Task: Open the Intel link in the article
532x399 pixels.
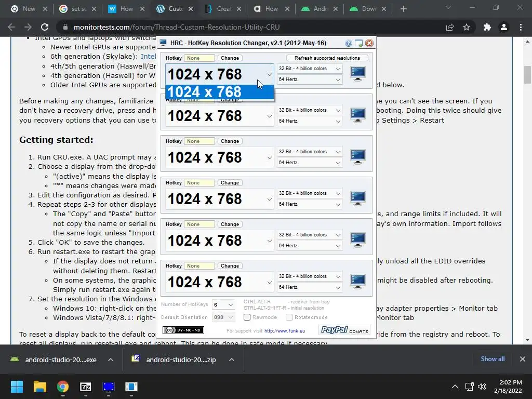Action: [x=148, y=56]
